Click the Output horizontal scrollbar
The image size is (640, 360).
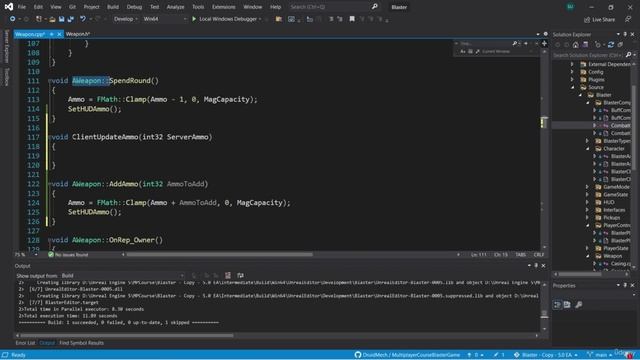coord(127,336)
